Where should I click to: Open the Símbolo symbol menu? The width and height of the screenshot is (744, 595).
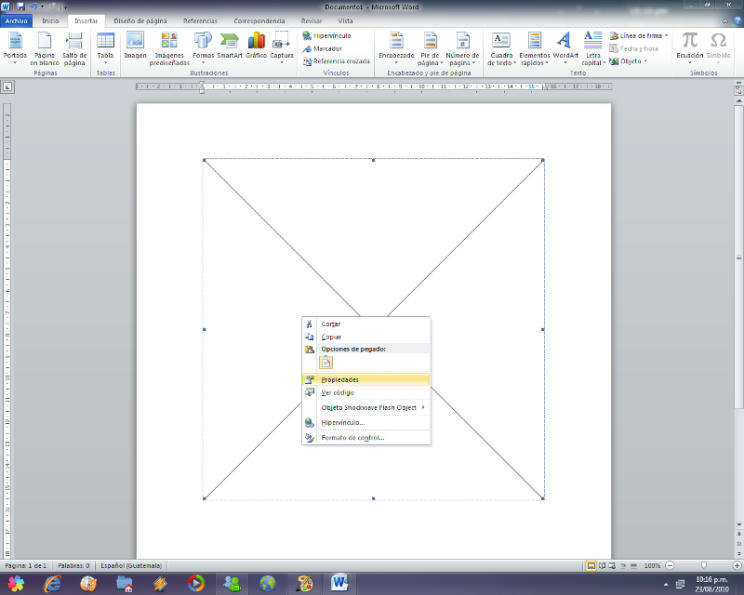(x=718, y=47)
